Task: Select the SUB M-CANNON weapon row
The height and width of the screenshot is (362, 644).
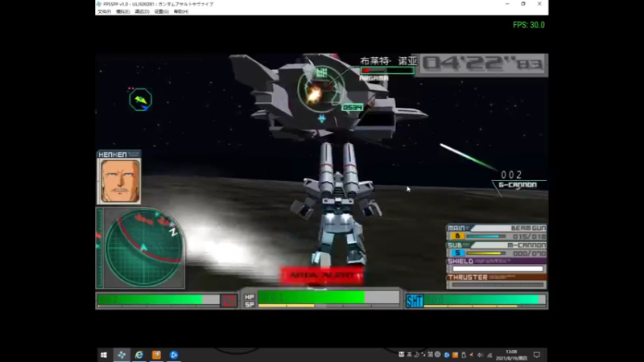Action: [497, 249]
